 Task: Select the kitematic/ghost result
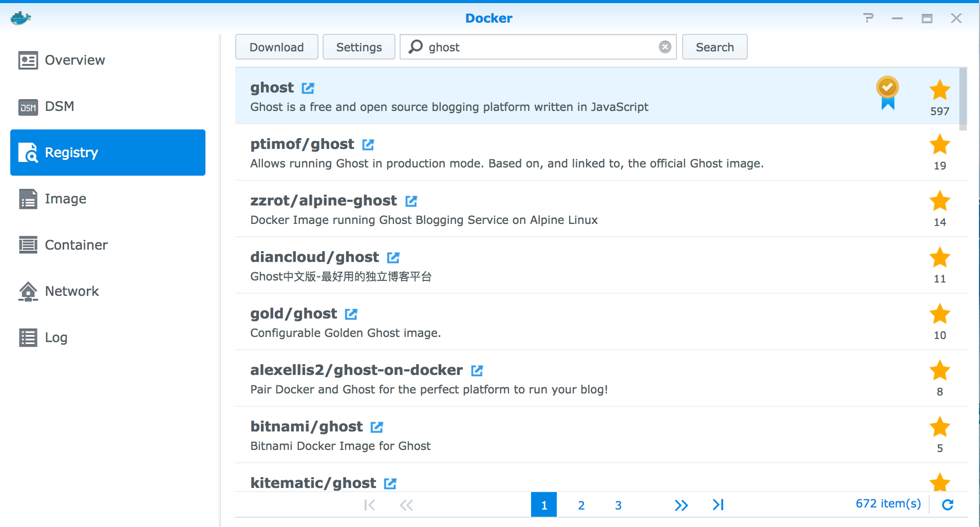(601, 478)
